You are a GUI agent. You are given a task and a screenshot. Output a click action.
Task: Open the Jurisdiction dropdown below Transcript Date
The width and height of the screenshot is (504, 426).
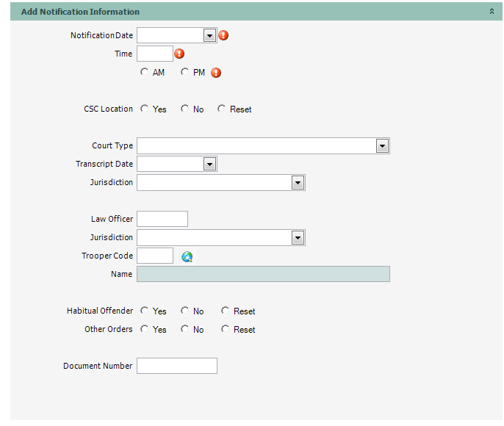click(298, 182)
